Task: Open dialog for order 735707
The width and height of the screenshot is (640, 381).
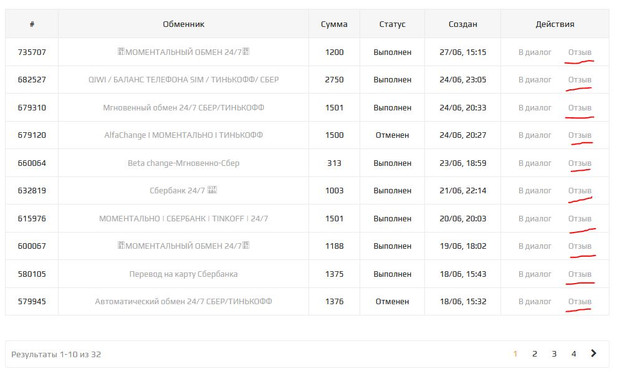Action: pos(535,52)
